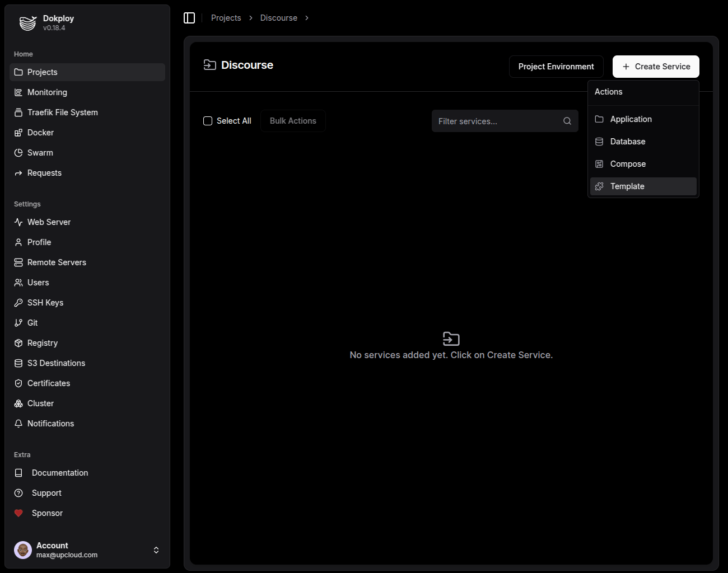Open the Notifications settings
The width and height of the screenshot is (728, 573).
pos(50,423)
